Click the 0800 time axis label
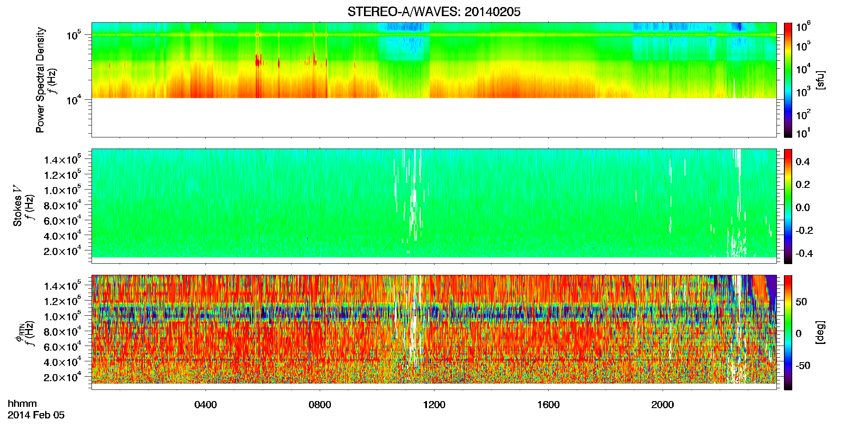The height and width of the screenshot is (447, 868). coord(320,405)
